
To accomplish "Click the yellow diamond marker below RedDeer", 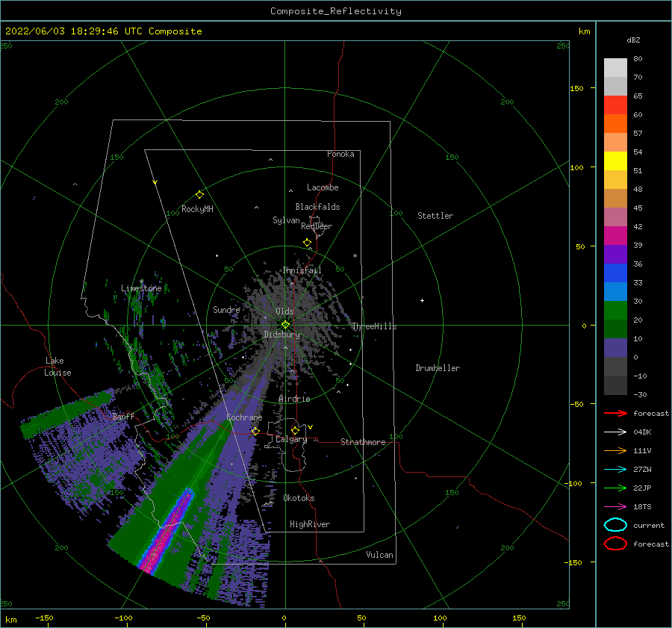I will 307,243.
